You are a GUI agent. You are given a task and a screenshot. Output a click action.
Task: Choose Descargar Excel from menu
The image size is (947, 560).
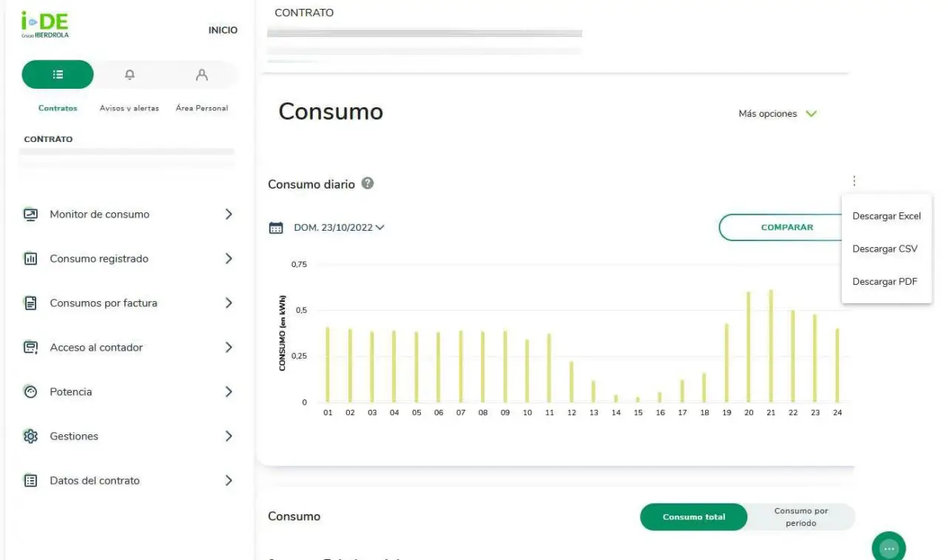tap(886, 216)
